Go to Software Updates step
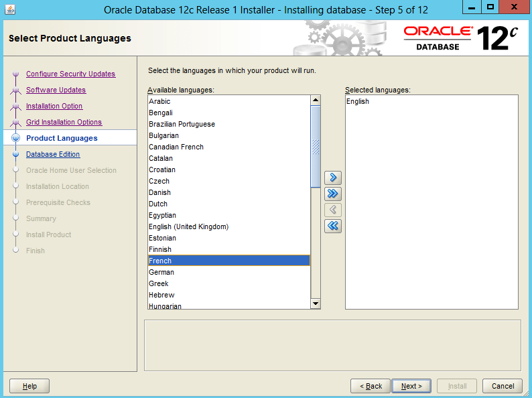This screenshot has height=398, width=532. 56,90
